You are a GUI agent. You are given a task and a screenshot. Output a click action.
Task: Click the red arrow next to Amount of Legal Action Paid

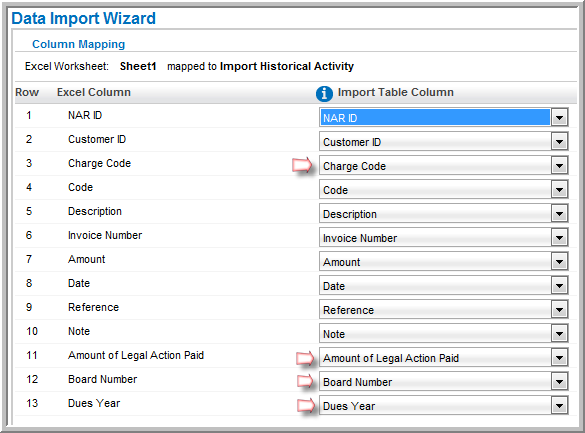tap(305, 358)
